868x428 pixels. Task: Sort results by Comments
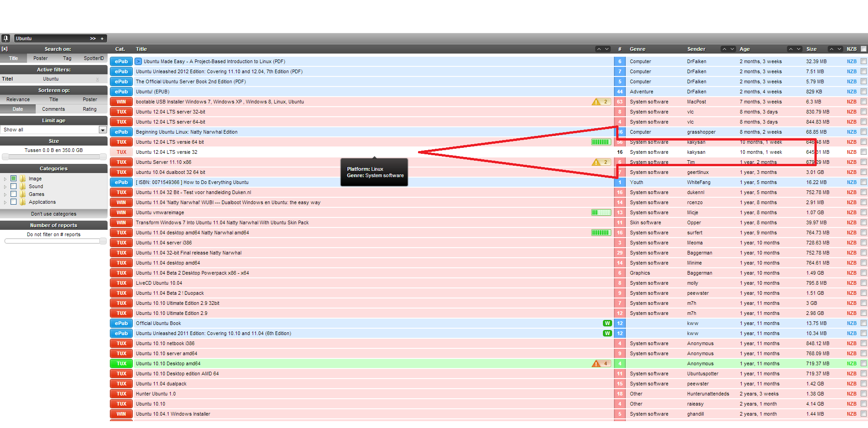coord(54,109)
